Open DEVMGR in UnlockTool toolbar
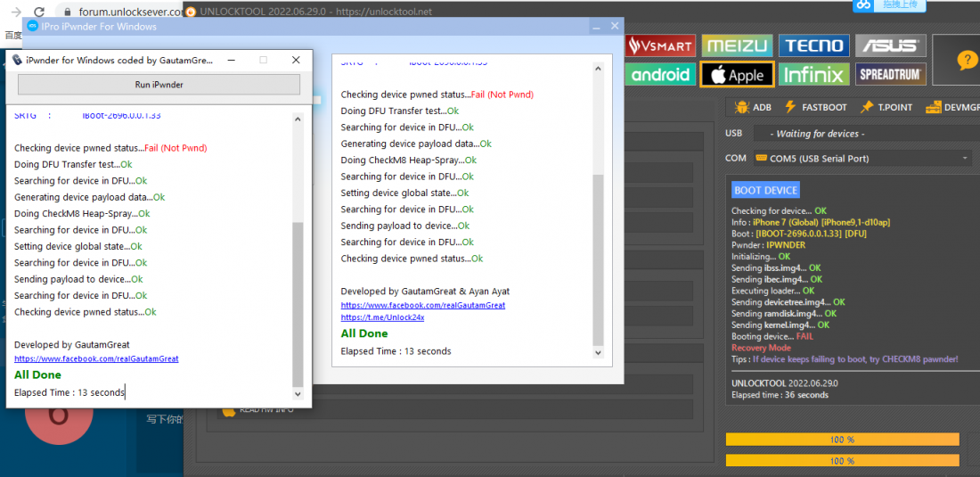Screen dimensions: 980x477 pos(952,108)
